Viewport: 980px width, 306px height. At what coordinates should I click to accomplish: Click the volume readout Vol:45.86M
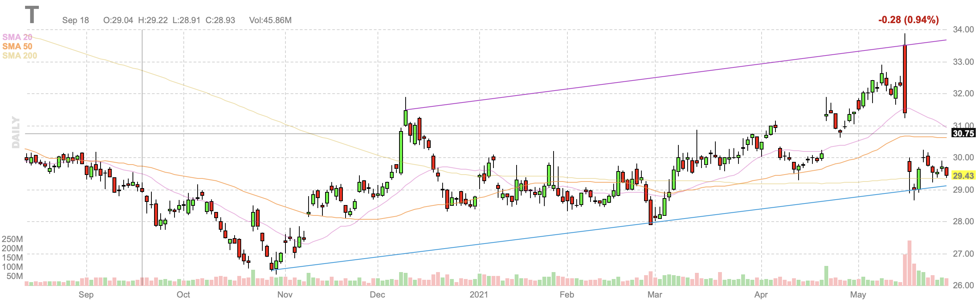click(x=270, y=20)
